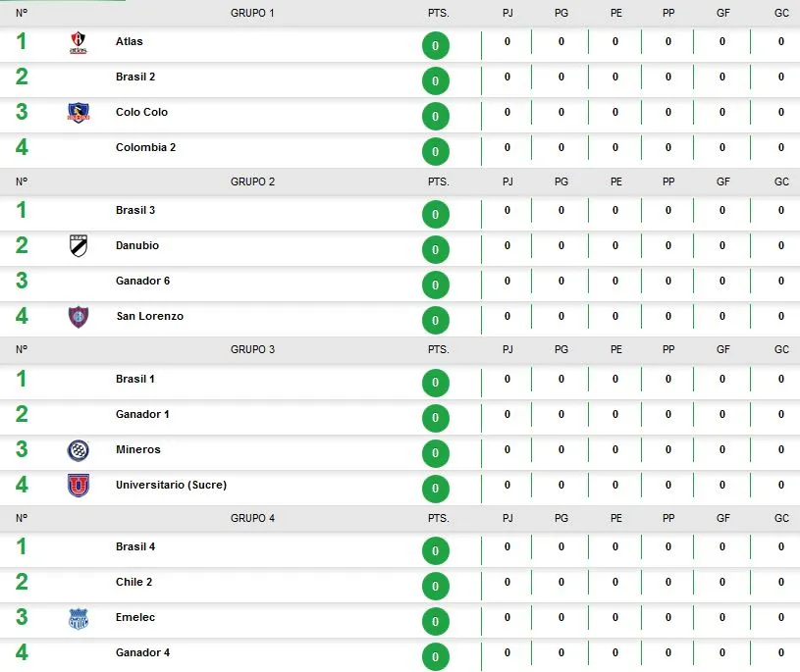Image resolution: width=800 pixels, height=672 pixels.
Task: Click the green rank number 1 beside Brasil 3
Action: pos(22,210)
